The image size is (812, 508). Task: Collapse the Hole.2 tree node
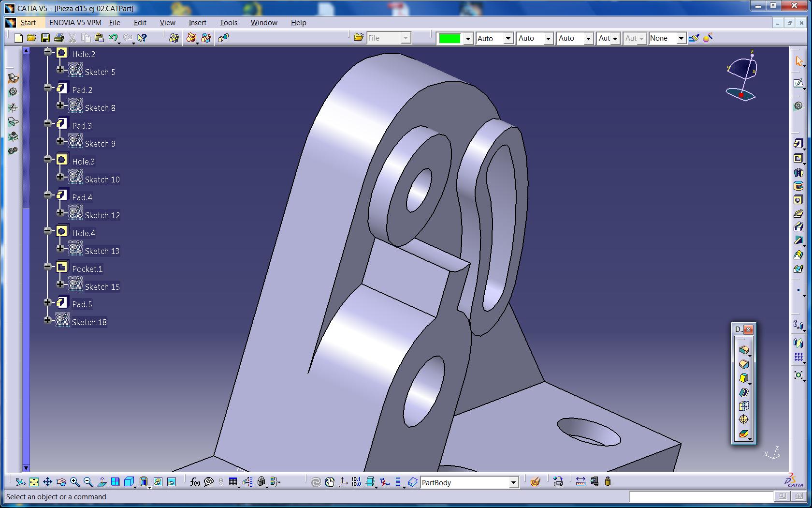pos(47,52)
